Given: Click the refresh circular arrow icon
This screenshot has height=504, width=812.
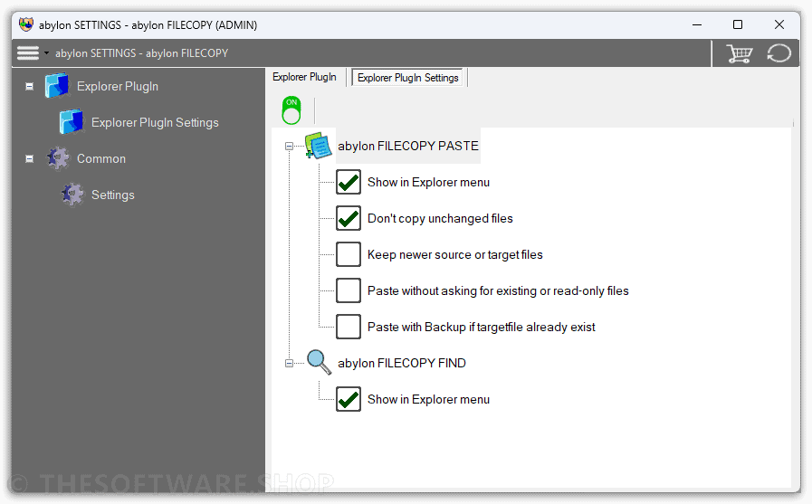Looking at the screenshot, I should coord(779,53).
